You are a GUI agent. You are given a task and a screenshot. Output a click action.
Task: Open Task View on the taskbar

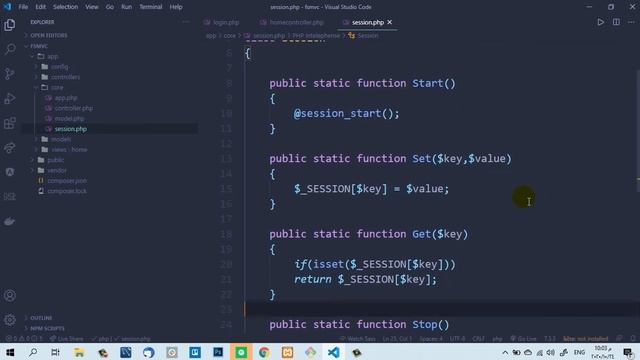tap(56, 352)
